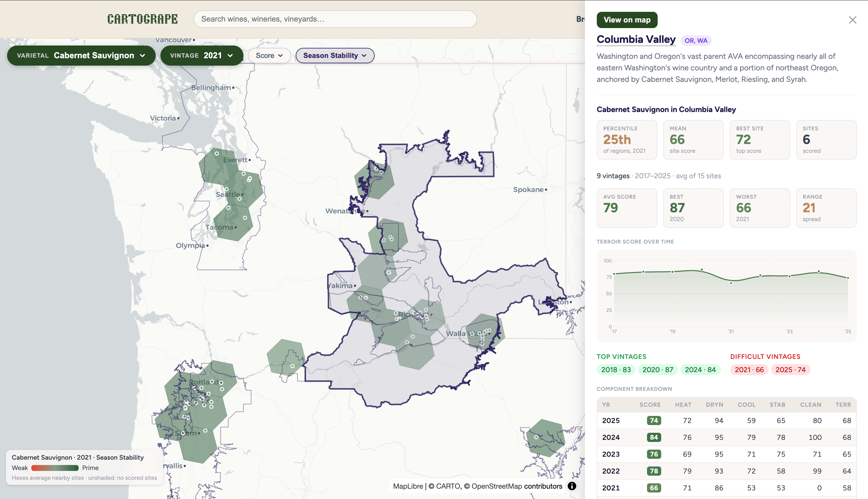Open the Columbia Valley title link
868x499 pixels.
coord(636,39)
